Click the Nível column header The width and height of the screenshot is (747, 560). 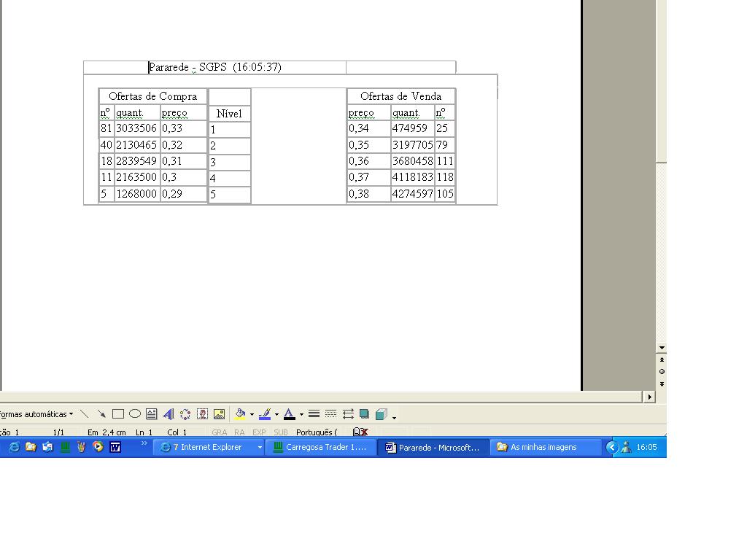click(x=229, y=113)
